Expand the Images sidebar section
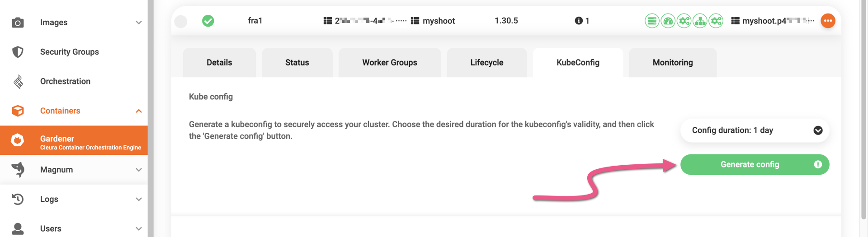The image size is (868, 237). 139,23
